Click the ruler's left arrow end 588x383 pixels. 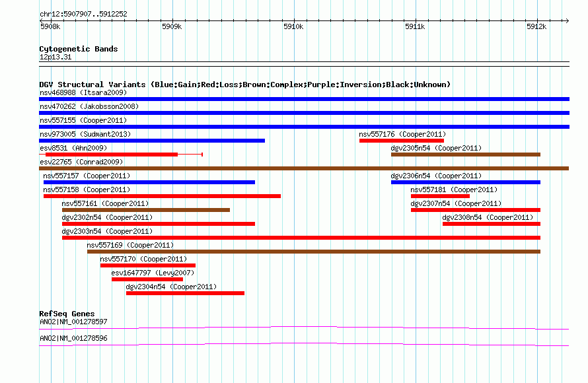[x=41, y=20]
